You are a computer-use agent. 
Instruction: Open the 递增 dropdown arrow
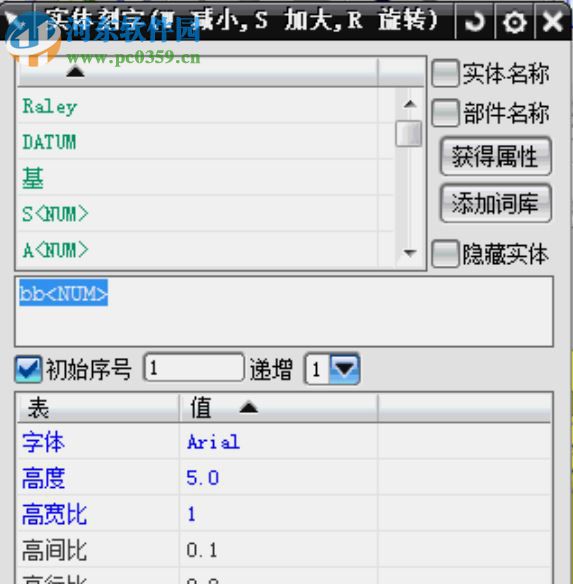[x=345, y=369]
